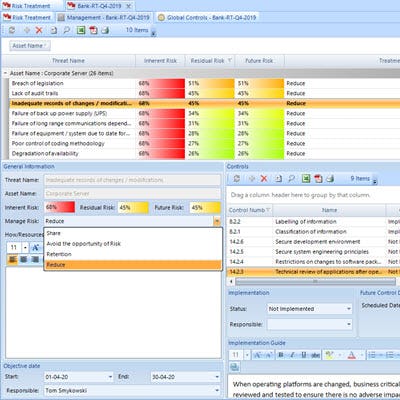Switch to the Bank-RT-Q4-2019 top tab
The width and height of the screenshot is (400, 400).
click(99, 6)
